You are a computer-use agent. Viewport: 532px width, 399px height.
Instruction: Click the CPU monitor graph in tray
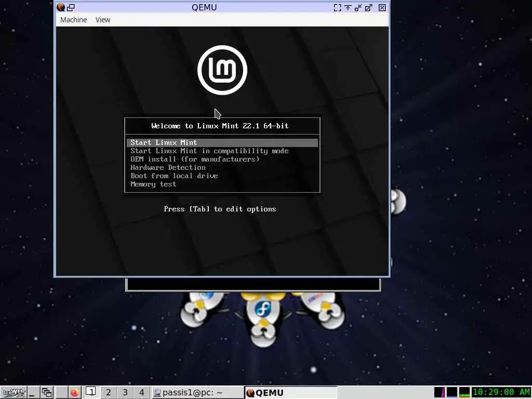[x=464, y=392]
